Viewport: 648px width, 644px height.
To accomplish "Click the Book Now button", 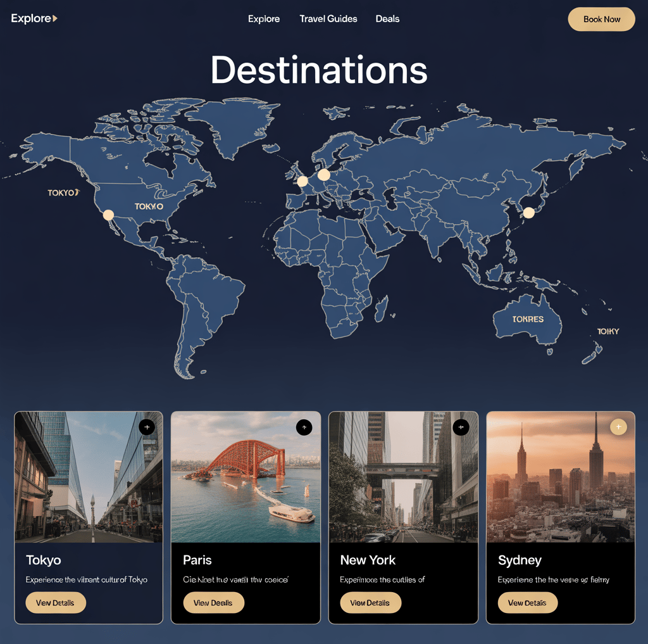I will [x=601, y=19].
